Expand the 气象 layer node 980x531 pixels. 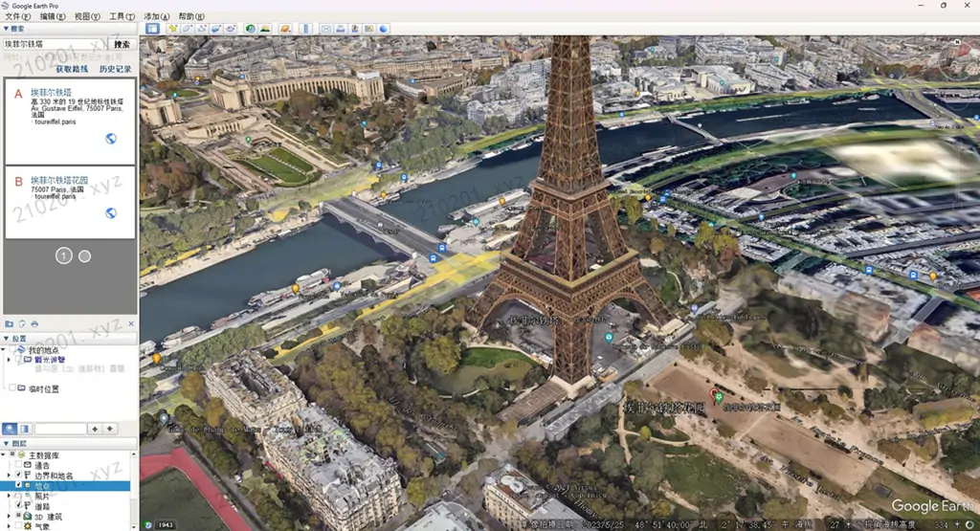(9, 526)
